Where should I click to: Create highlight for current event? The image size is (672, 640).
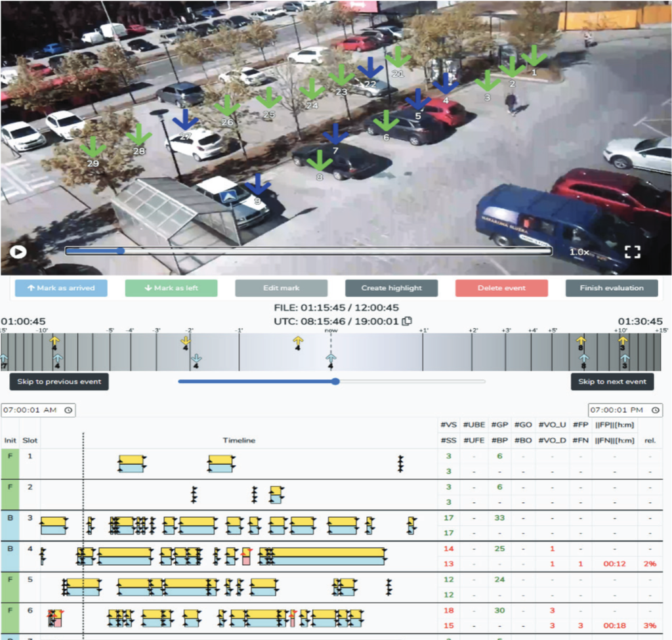pyautogui.click(x=391, y=288)
